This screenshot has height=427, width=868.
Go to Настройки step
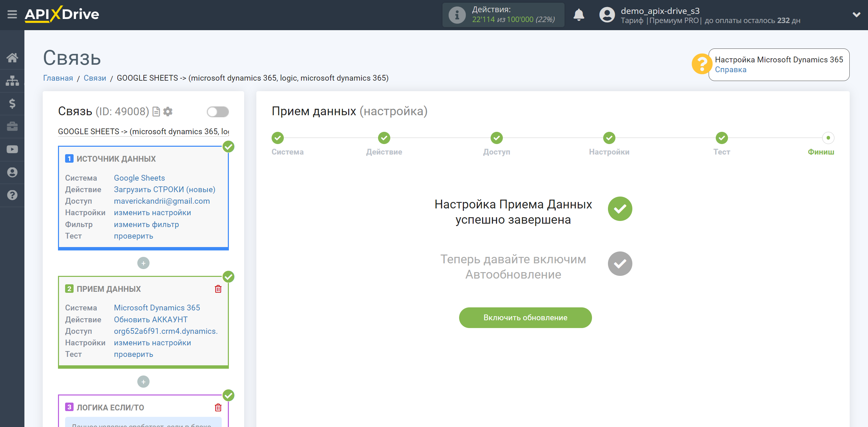click(609, 138)
